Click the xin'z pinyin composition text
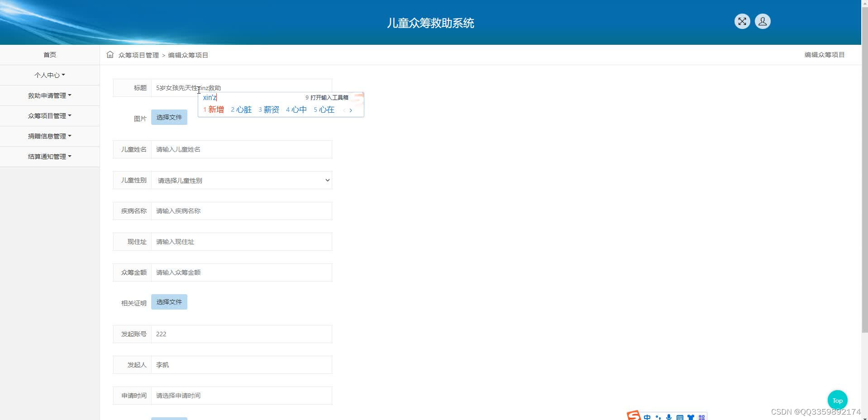Image resolution: width=868 pixels, height=420 pixels. click(210, 97)
